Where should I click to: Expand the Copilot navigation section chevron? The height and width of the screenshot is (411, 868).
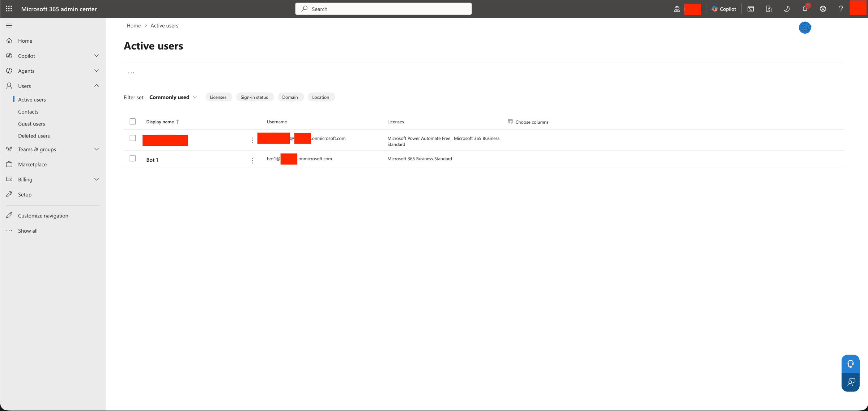tap(97, 56)
